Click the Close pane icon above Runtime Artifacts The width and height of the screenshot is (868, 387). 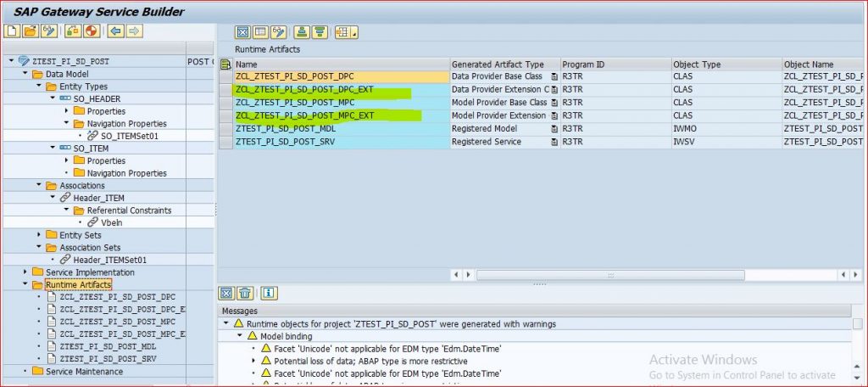pyautogui.click(x=242, y=32)
